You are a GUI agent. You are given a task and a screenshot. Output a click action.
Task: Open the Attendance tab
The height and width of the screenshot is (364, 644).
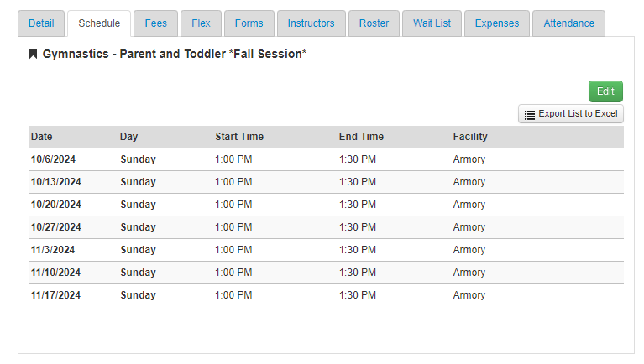pyautogui.click(x=568, y=23)
